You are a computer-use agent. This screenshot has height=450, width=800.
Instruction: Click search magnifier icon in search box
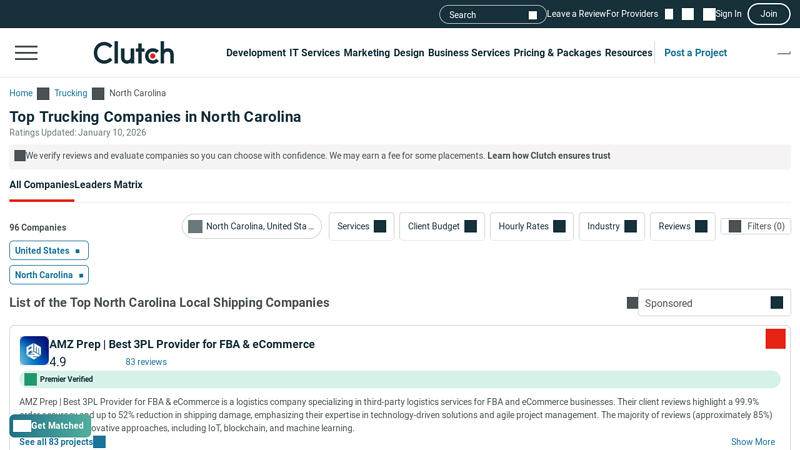tap(533, 15)
